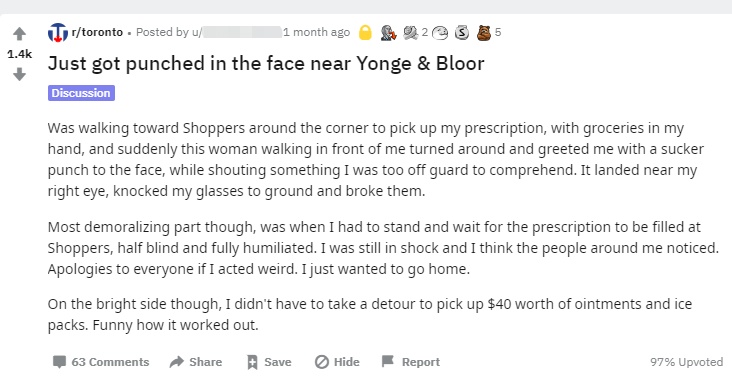View the bear hug award icon
The image size is (732, 380).
click(x=484, y=32)
